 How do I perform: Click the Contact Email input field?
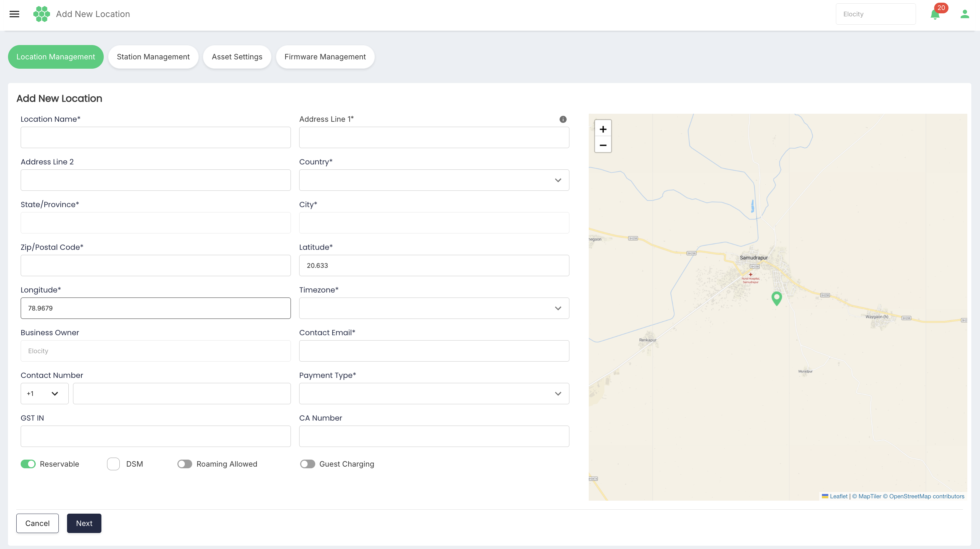434,351
